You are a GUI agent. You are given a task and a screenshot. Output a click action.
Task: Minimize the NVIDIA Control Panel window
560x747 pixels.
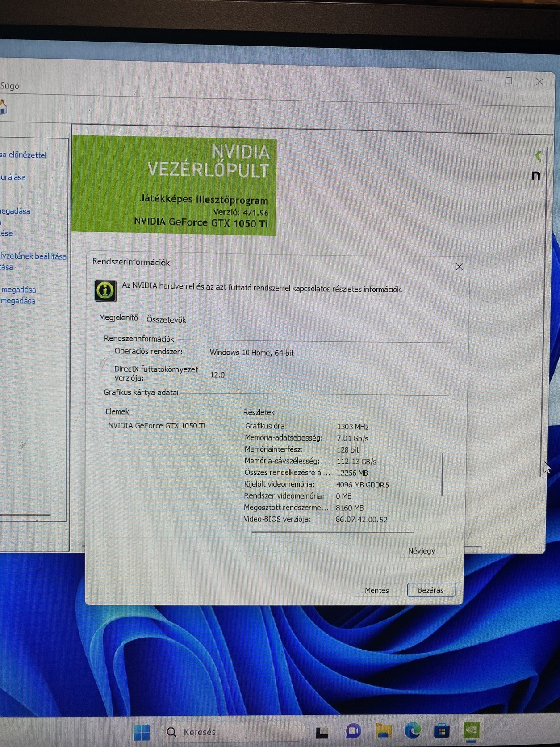tap(478, 80)
